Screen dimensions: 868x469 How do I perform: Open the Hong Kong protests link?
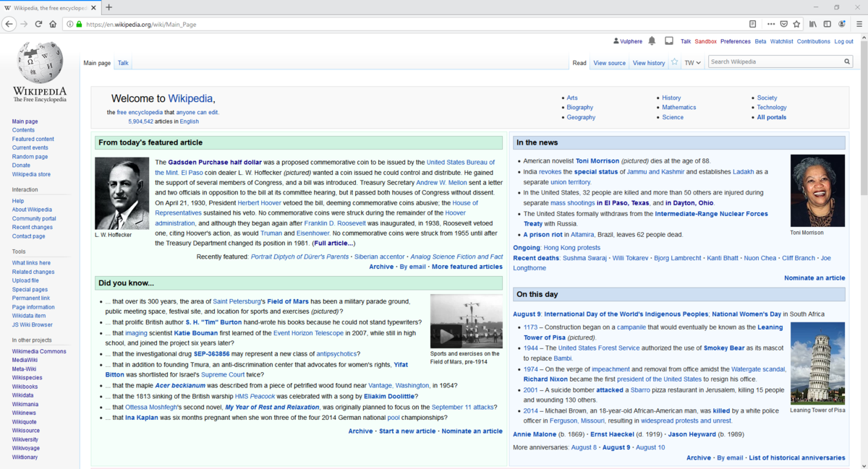point(571,248)
